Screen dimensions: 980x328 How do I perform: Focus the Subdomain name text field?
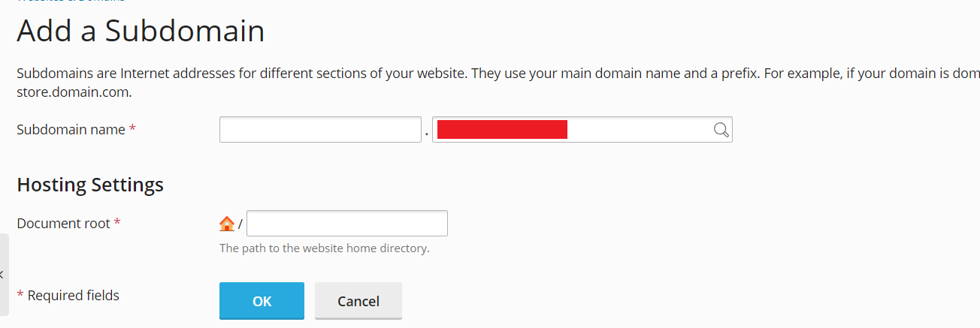pyautogui.click(x=320, y=130)
